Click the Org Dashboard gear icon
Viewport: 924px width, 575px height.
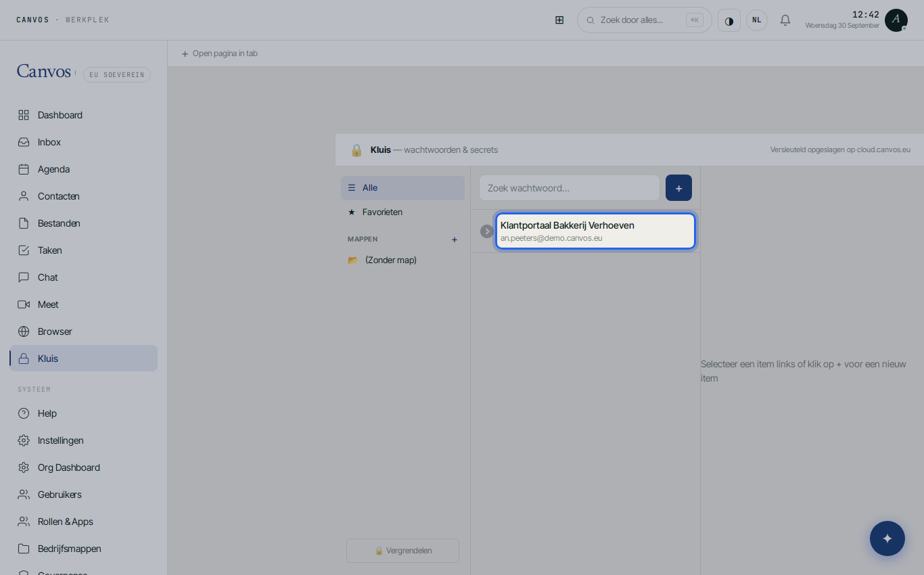[24, 467]
